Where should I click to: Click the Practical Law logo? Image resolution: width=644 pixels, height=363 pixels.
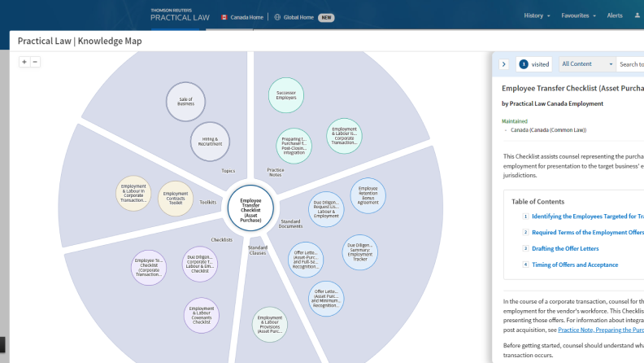click(180, 15)
